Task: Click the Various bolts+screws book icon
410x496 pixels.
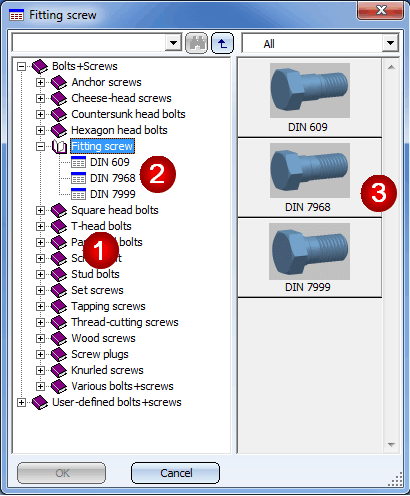Action: tap(59, 386)
